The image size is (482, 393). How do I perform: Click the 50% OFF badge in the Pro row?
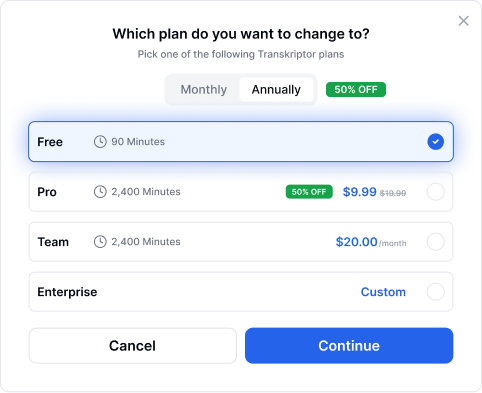click(309, 192)
